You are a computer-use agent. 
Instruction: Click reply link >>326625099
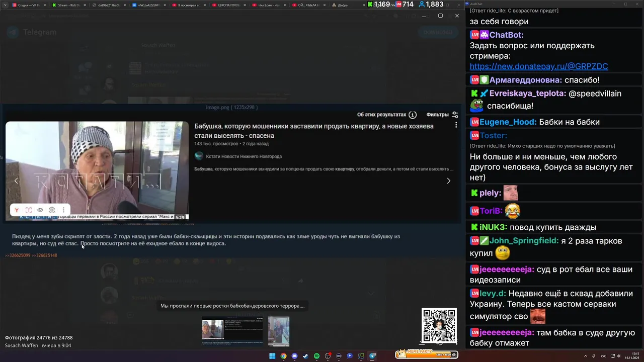[18, 255]
